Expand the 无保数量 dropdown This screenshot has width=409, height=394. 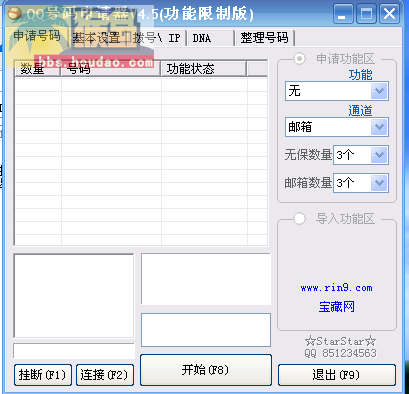379,155
